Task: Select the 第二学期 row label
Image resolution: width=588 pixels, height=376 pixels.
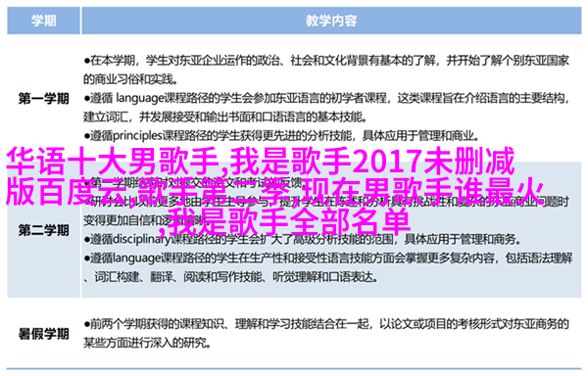Action: pyautogui.click(x=43, y=230)
